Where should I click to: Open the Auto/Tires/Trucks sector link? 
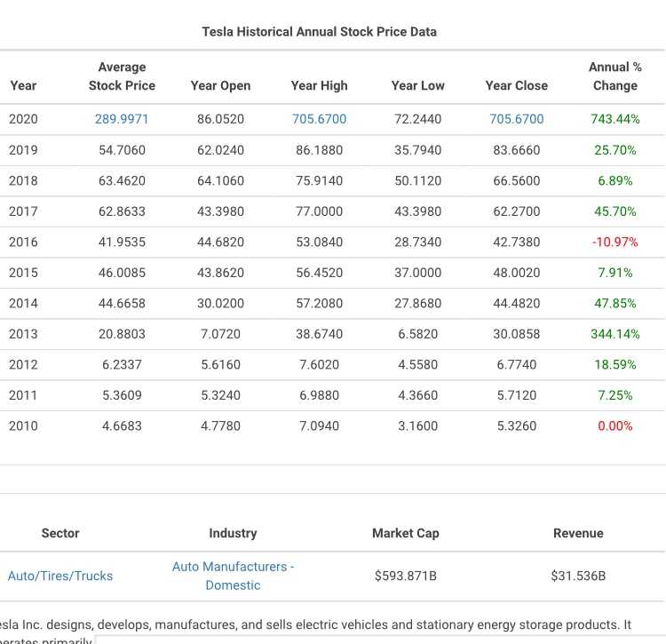click(x=60, y=576)
